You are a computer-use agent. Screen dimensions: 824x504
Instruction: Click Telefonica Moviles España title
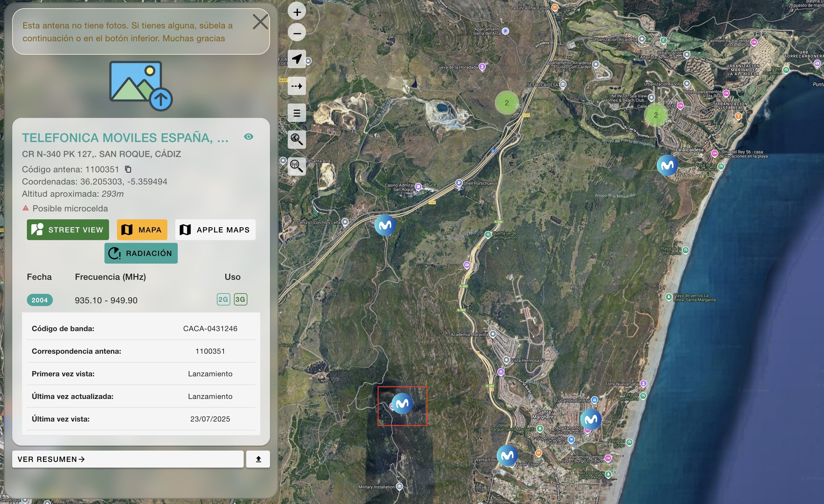pyautogui.click(x=126, y=138)
